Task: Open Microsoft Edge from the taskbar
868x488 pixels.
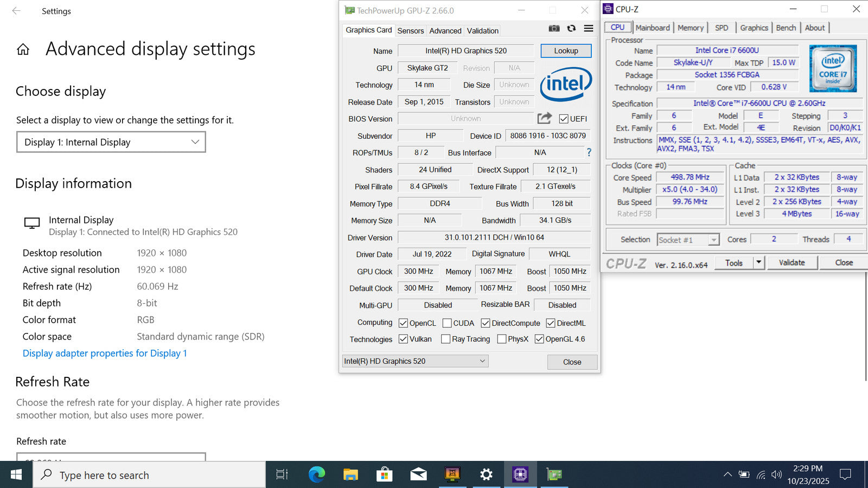Action: 316,475
